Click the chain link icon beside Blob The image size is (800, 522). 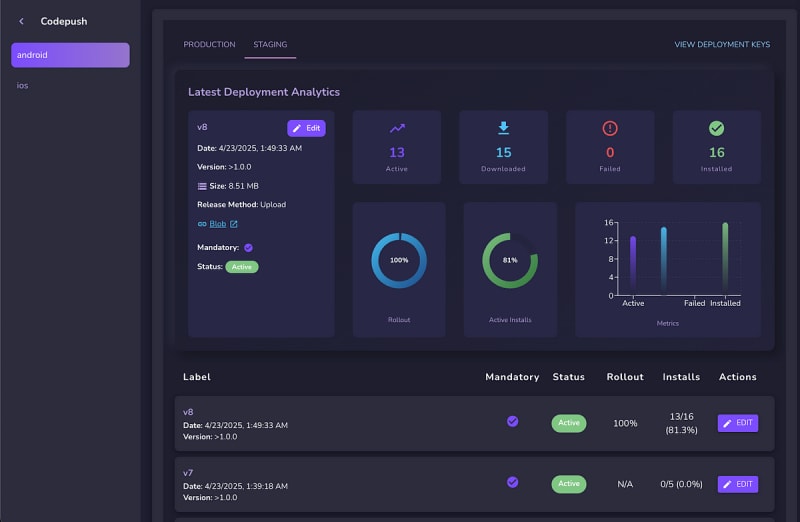click(202, 224)
